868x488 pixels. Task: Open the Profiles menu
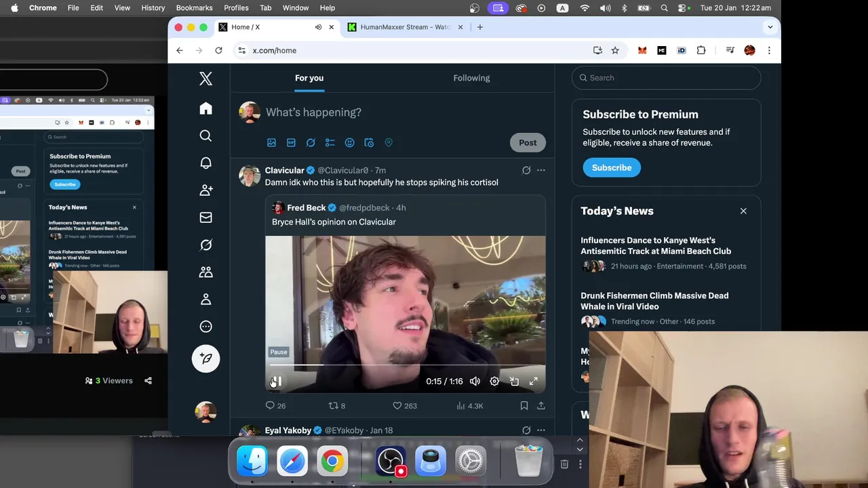[236, 7]
